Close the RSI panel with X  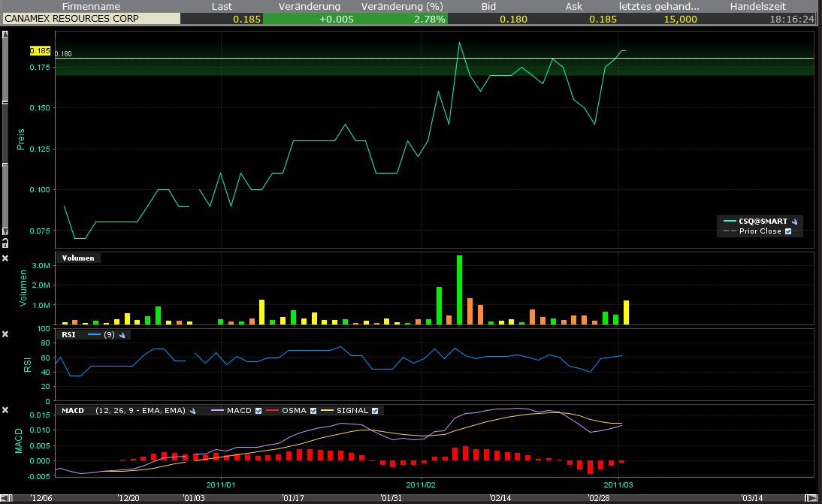(x=5, y=334)
